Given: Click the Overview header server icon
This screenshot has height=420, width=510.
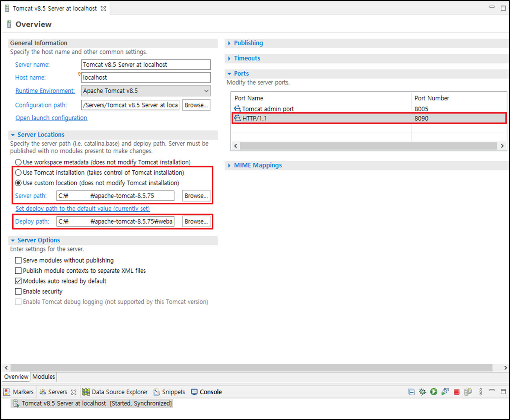Looking at the screenshot, I should 9,25.
